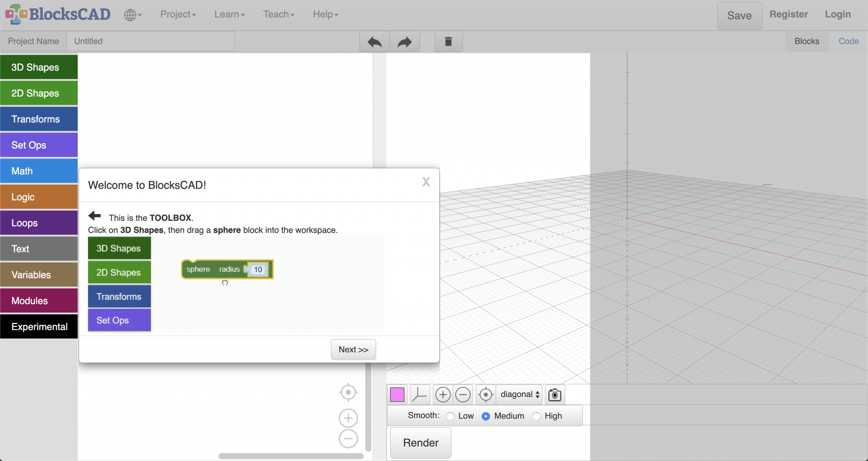Reset the 3D view with target icon
This screenshot has height=461, width=868.
(486, 394)
